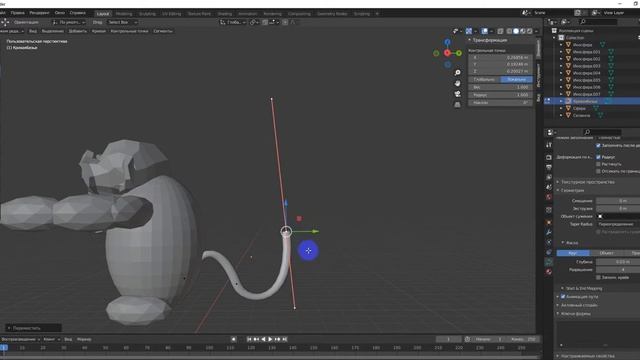Jump to the end frame of timeline
Screen dimensions: 640x360
(x=285, y=339)
